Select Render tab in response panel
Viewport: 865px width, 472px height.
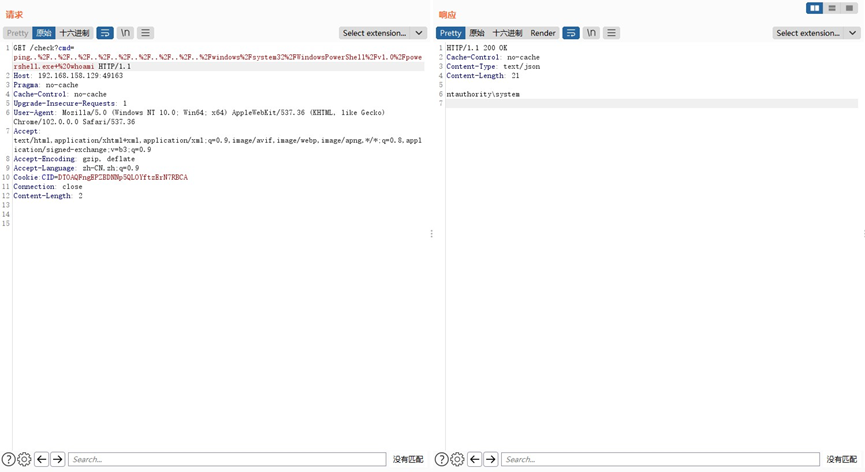[x=543, y=33]
